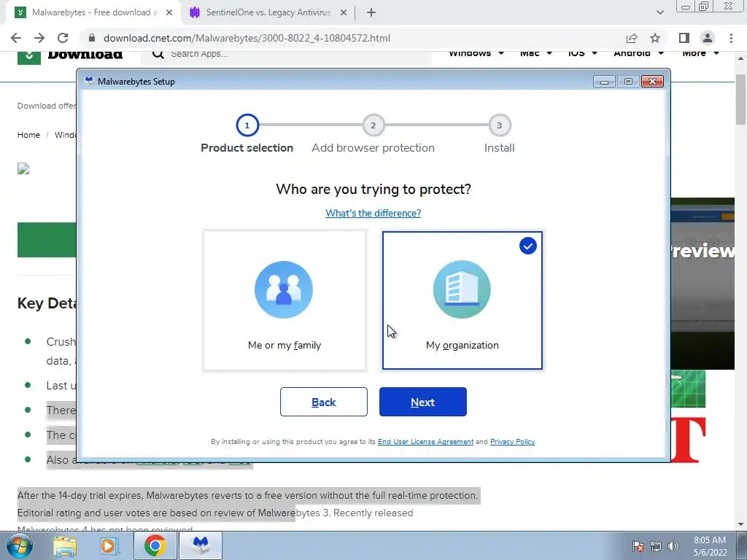The height and width of the screenshot is (560, 747).
Task: Click the padlock site info icon
Action: point(92,38)
